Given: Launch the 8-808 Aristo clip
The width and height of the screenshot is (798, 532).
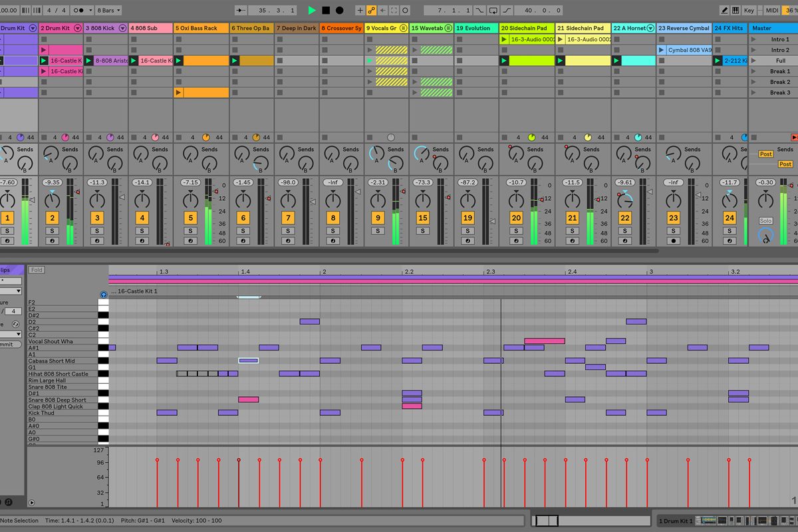Looking at the screenshot, I should click(88, 61).
